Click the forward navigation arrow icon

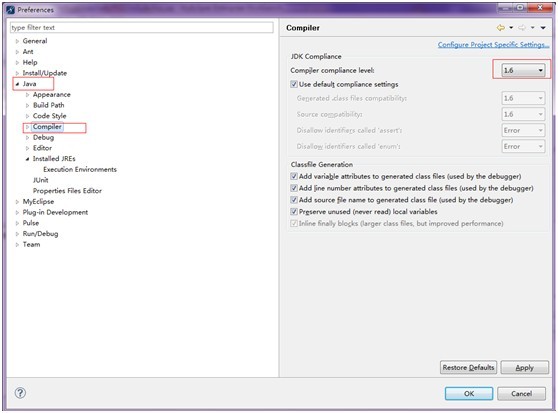[522, 28]
